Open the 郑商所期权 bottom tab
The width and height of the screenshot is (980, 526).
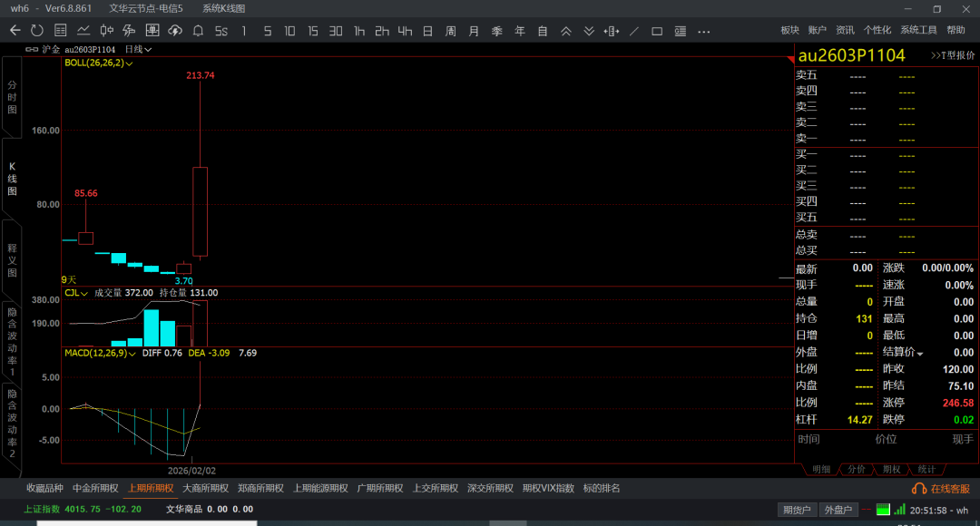pyautogui.click(x=260, y=489)
